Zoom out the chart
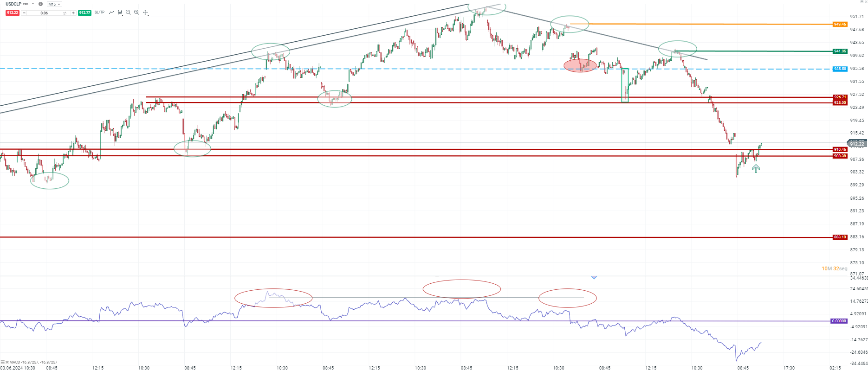Viewport: 868px width, 370px height. click(128, 13)
